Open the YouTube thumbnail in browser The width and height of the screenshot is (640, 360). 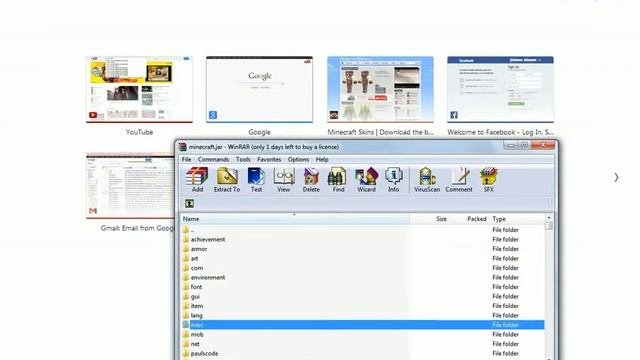pyautogui.click(x=139, y=89)
